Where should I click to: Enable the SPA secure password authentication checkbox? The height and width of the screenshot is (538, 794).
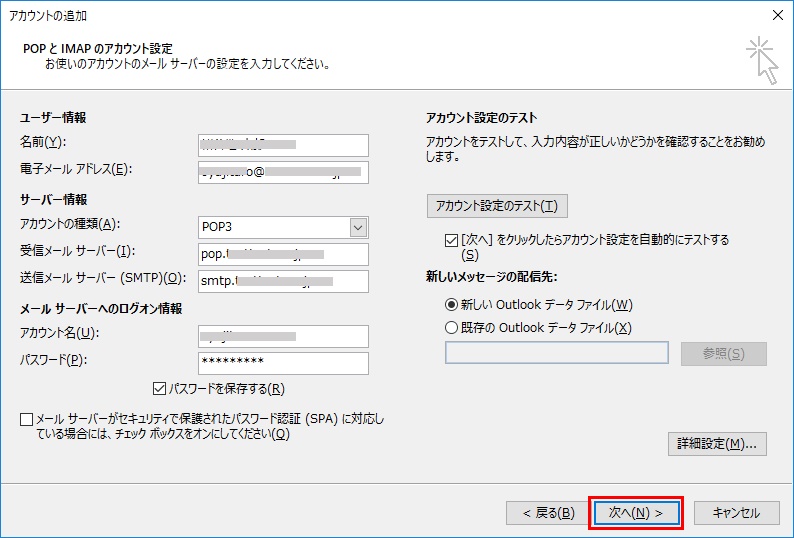(x=26, y=419)
